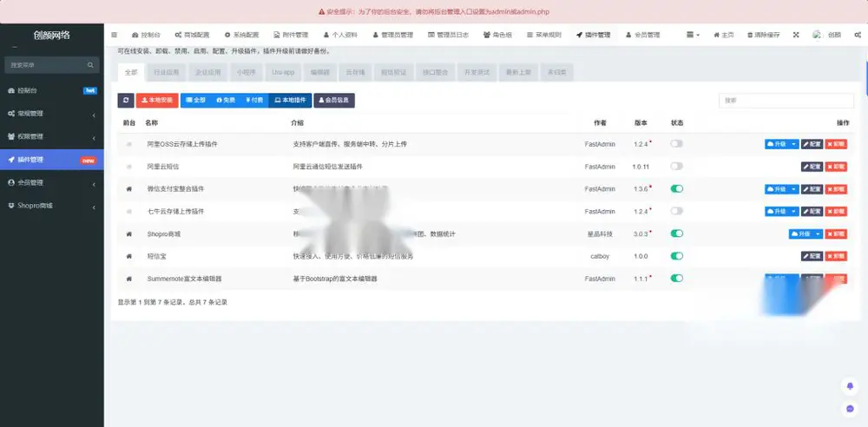This screenshot has width=868, height=427.
Task: Click the sidebar 搜索菜单 input
Action: (46, 65)
